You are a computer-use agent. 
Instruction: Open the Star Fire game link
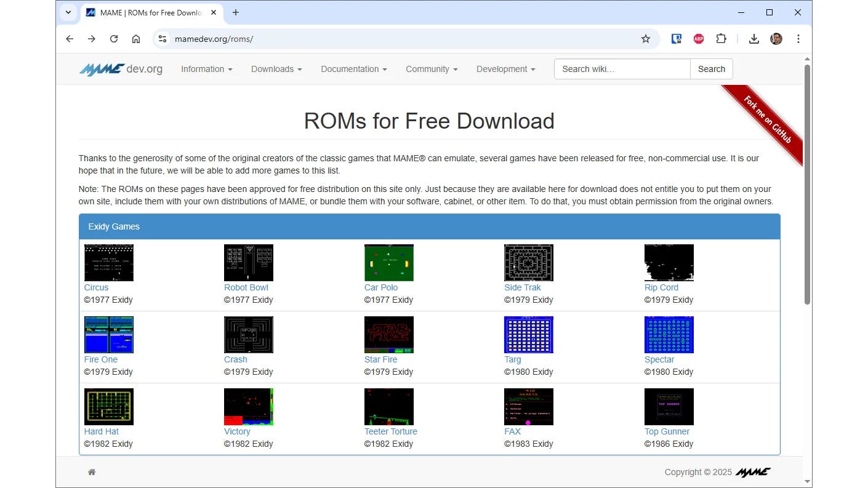(x=381, y=359)
